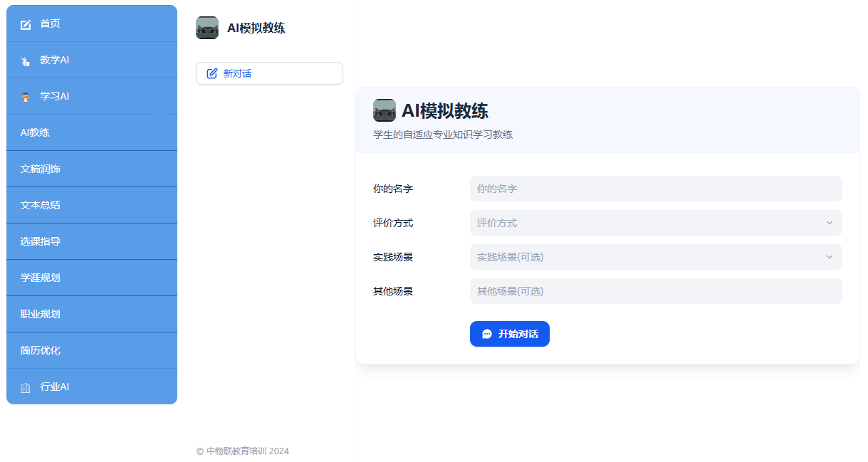This screenshot has height=462, width=868.
Task: Click the chat bubble icon on 开始对话
Action: [487, 334]
